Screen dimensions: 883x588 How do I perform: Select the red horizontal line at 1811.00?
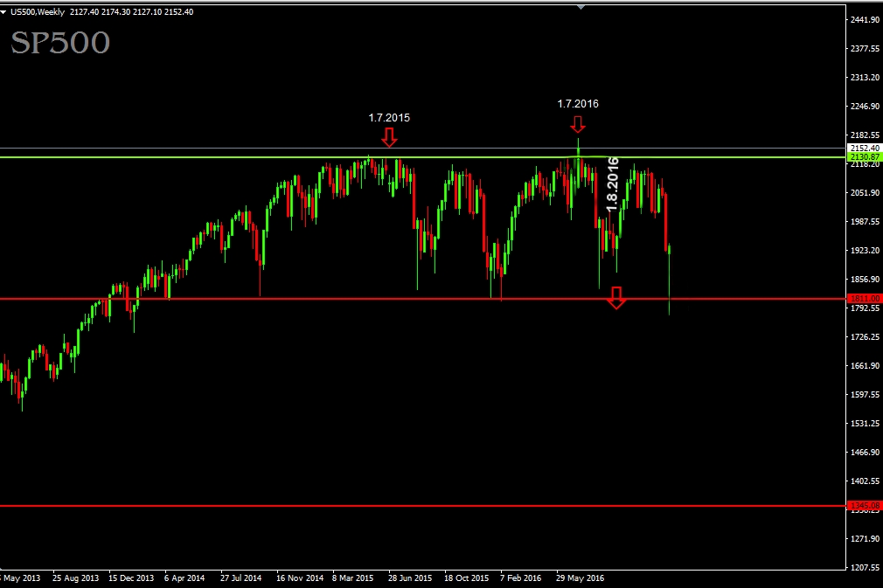coord(422,299)
